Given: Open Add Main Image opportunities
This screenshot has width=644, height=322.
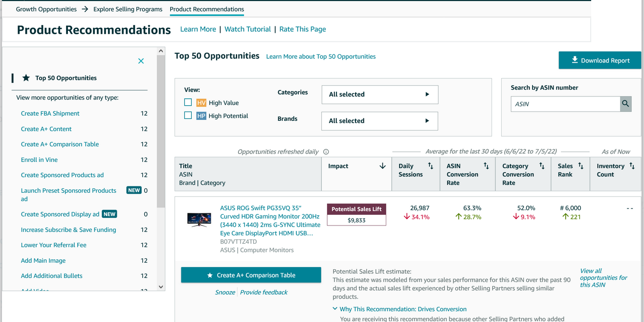Looking at the screenshot, I should pos(44,261).
